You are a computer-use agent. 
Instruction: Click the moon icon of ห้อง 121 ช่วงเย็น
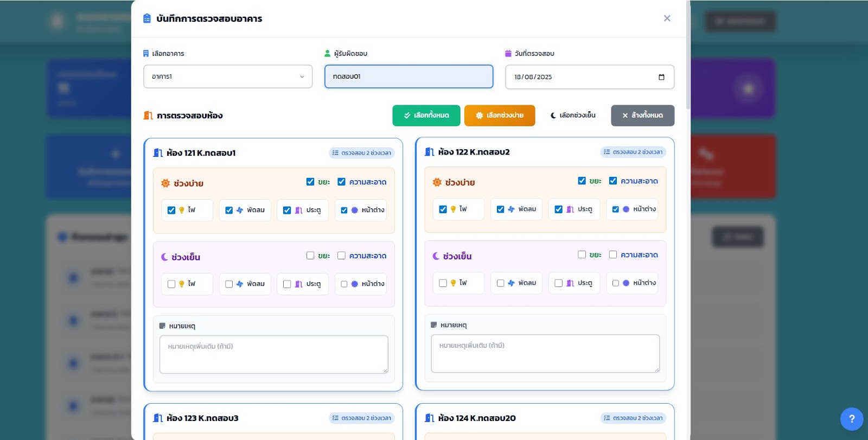click(x=164, y=257)
